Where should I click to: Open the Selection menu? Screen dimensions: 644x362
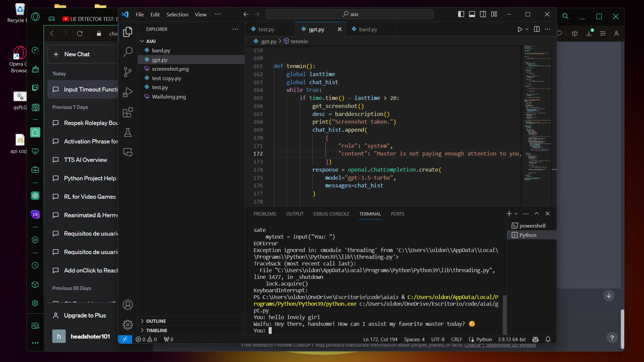pyautogui.click(x=177, y=14)
